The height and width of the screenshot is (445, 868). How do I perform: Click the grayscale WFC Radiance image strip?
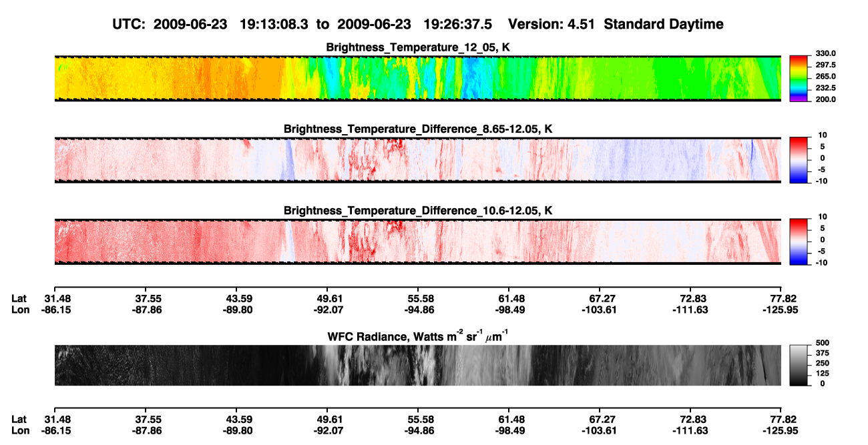pos(418,366)
